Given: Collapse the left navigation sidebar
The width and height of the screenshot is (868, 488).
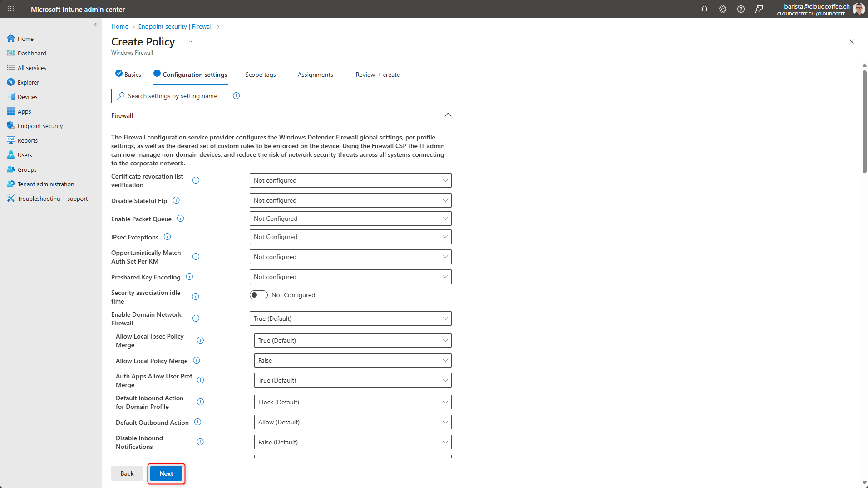Looking at the screenshot, I should click(96, 25).
